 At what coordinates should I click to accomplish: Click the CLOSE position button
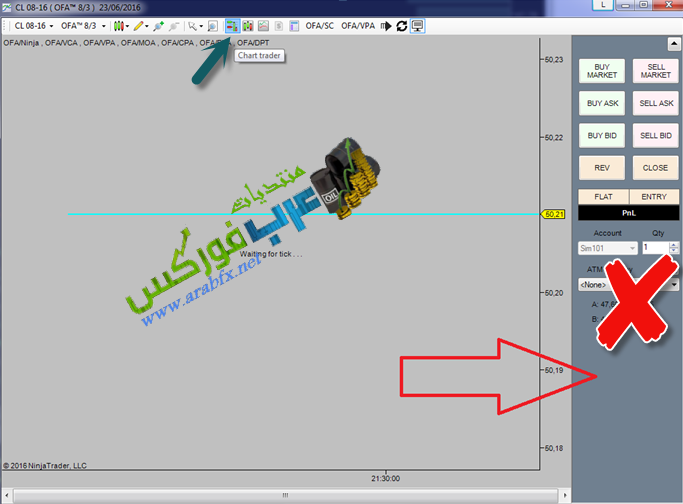[x=656, y=168]
